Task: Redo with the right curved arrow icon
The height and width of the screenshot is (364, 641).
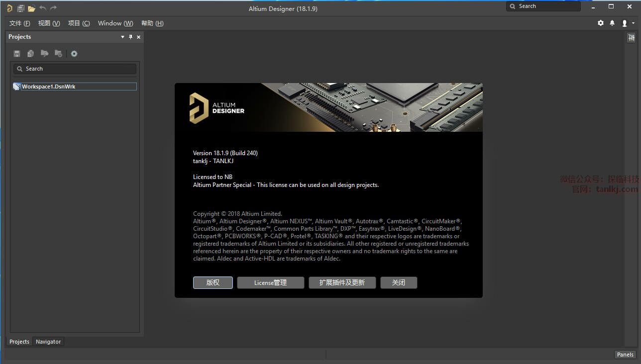Action: pyautogui.click(x=53, y=8)
